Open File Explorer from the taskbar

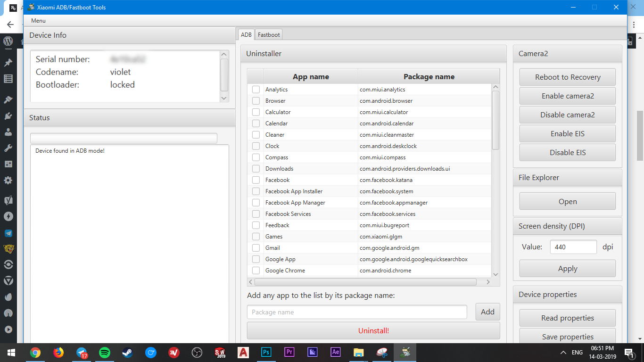click(359, 352)
